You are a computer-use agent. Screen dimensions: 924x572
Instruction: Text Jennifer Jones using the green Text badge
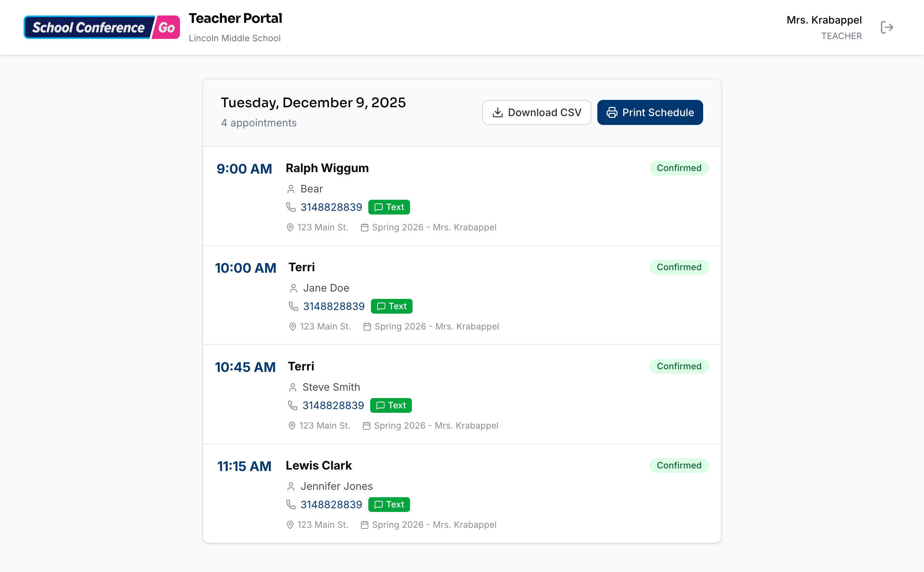coord(389,504)
